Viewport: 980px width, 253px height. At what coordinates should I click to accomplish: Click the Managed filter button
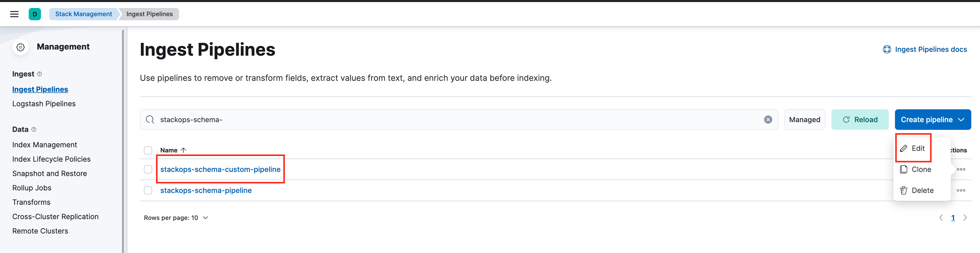(805, 119)
